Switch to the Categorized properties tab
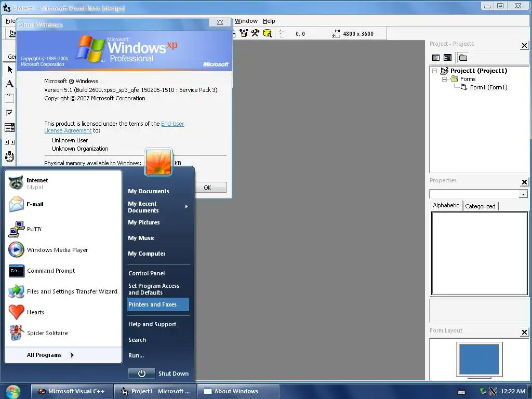The height and width of the screenshot is (399, 532). [480, 206]
